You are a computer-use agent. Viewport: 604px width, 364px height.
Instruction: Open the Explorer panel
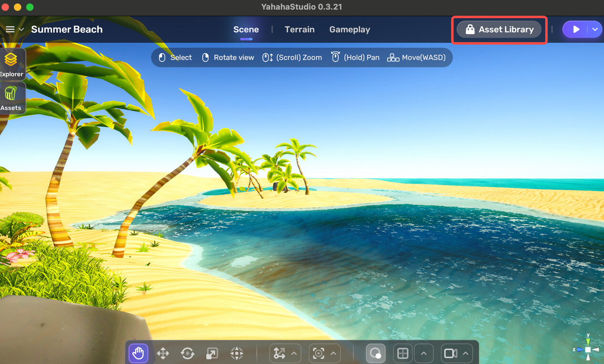coord(11,63)
